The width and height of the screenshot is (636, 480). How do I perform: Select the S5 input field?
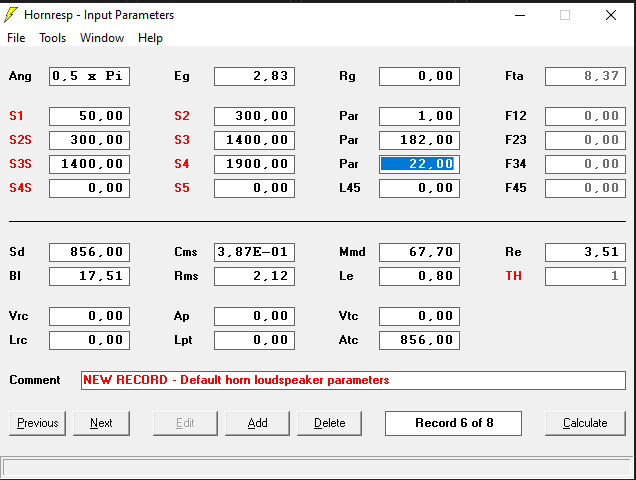(x=254, y=188)
